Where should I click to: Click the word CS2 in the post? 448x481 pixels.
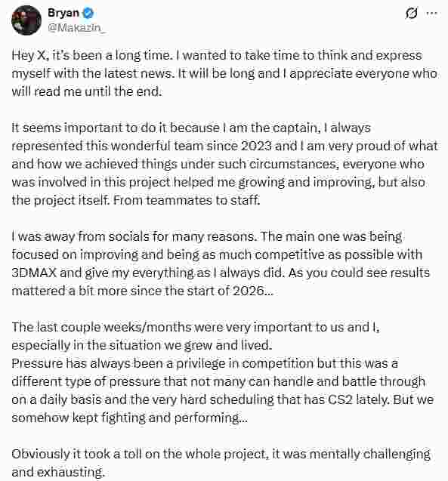click(x=340, y=399)
